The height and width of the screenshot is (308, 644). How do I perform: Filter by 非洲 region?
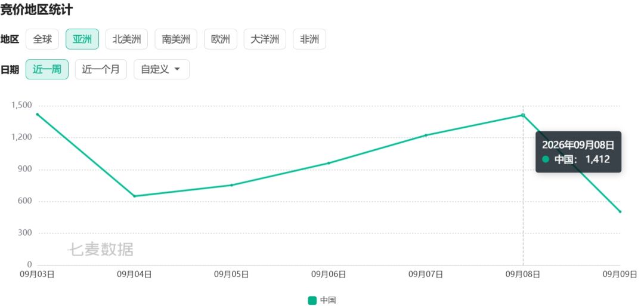click(x=309, y=39)
